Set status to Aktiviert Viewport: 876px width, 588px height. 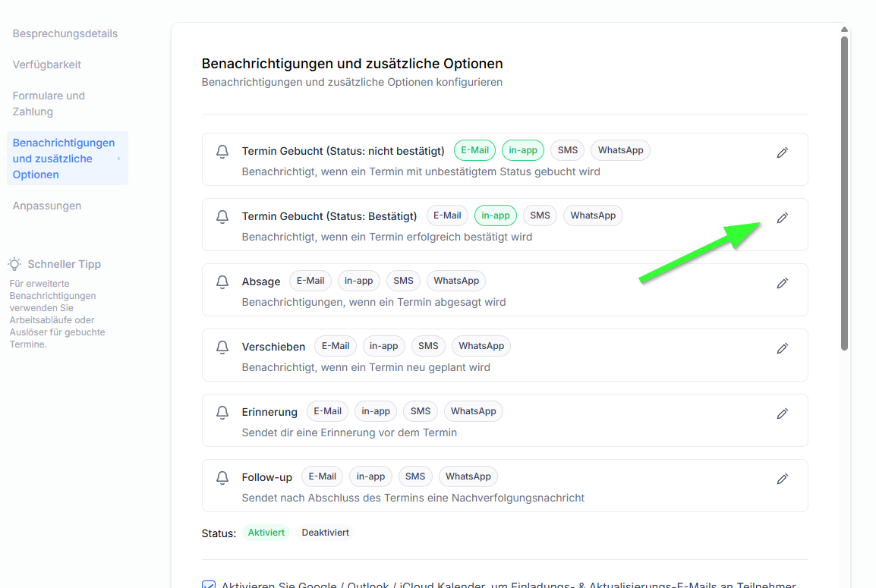266,533
